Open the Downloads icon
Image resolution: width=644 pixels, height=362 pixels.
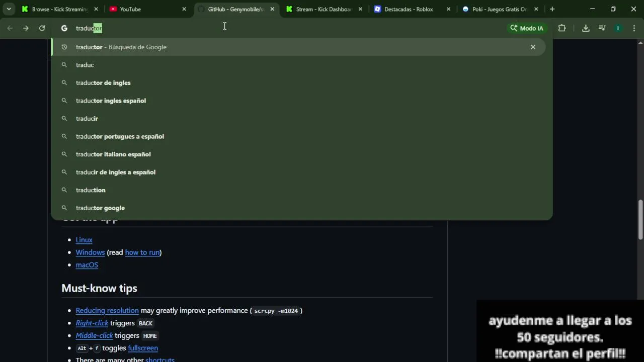coord(586,28)
